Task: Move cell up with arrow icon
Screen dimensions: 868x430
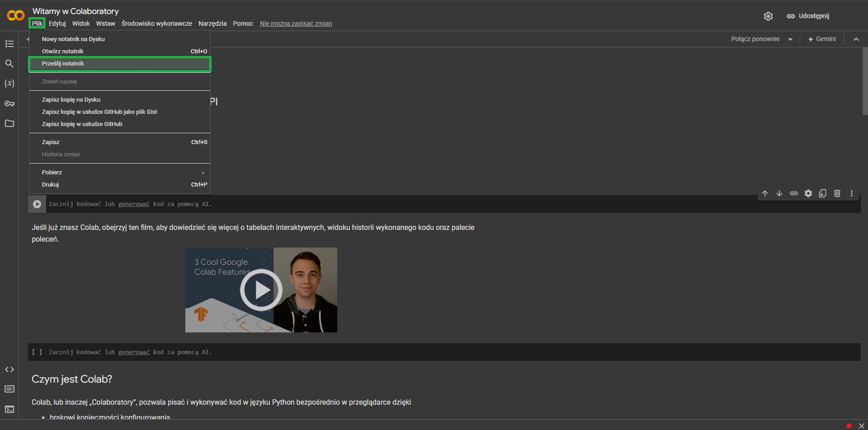Action: click(765, 193)
